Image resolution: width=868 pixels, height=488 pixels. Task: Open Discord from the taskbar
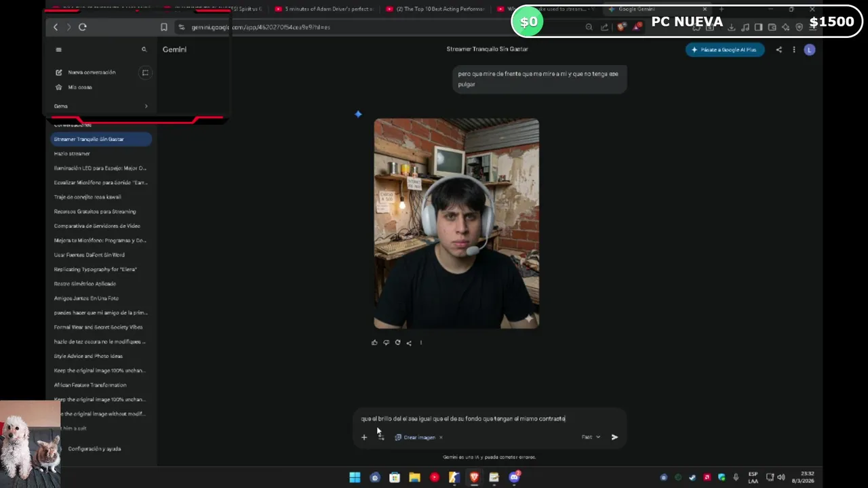[514, 477]
